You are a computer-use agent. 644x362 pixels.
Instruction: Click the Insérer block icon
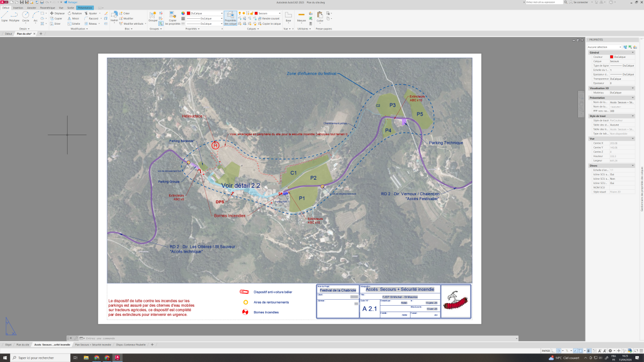point(114,16)
